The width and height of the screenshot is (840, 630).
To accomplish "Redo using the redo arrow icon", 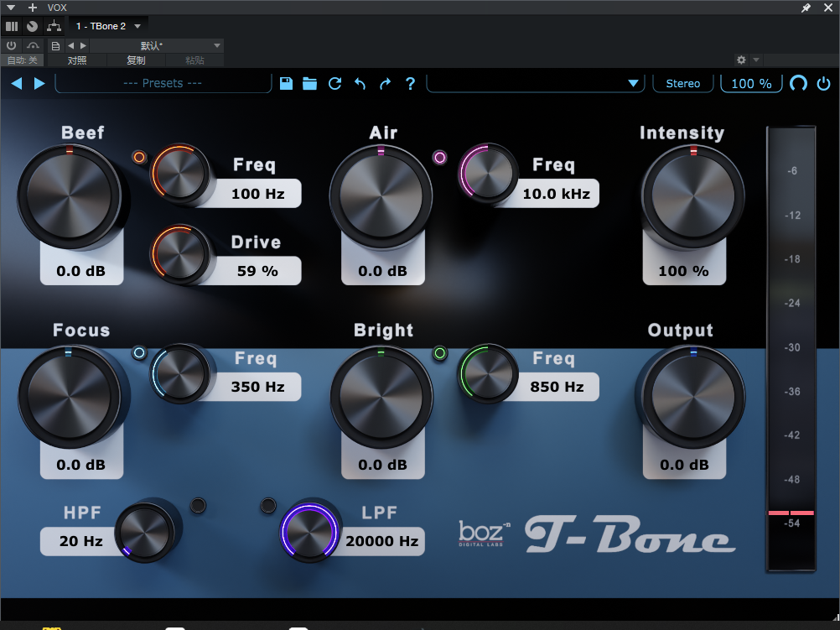I will point(385,84).
